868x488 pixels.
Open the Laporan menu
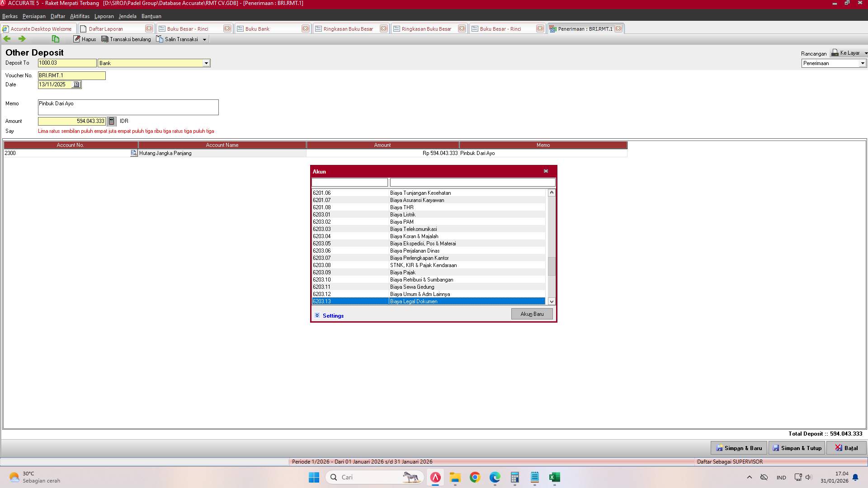coord(104,16)
